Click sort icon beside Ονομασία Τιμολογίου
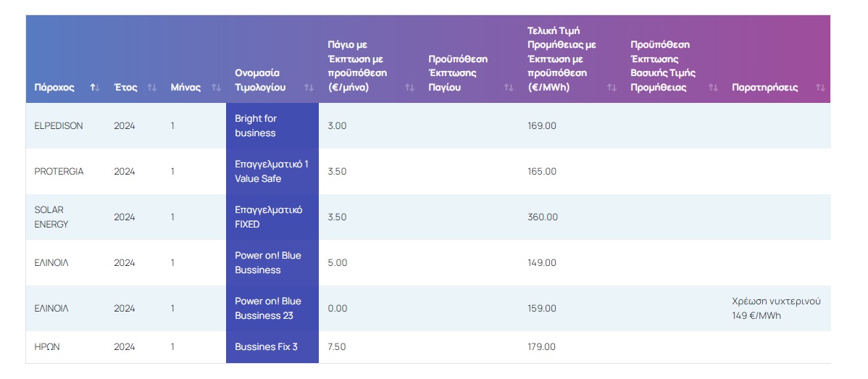This screenshot has width=868, height=379. (x=309, y=88)
